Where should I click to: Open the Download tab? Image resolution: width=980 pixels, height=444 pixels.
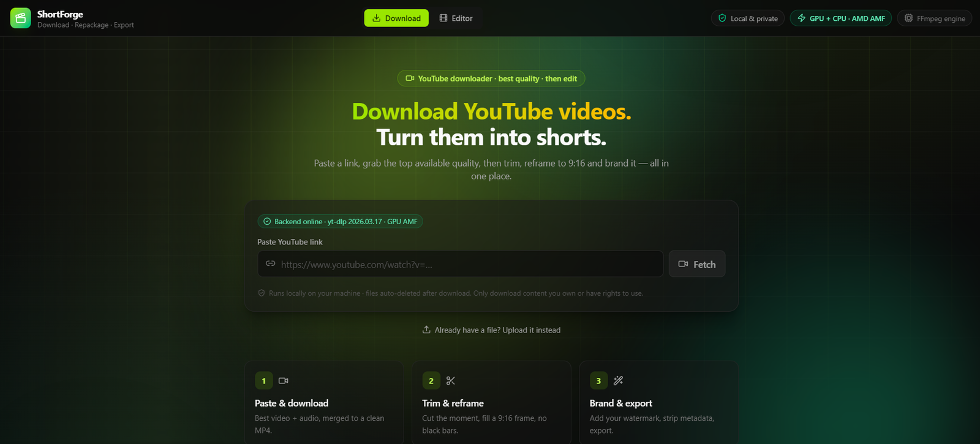pyautogui.click(x=396, y=18)
